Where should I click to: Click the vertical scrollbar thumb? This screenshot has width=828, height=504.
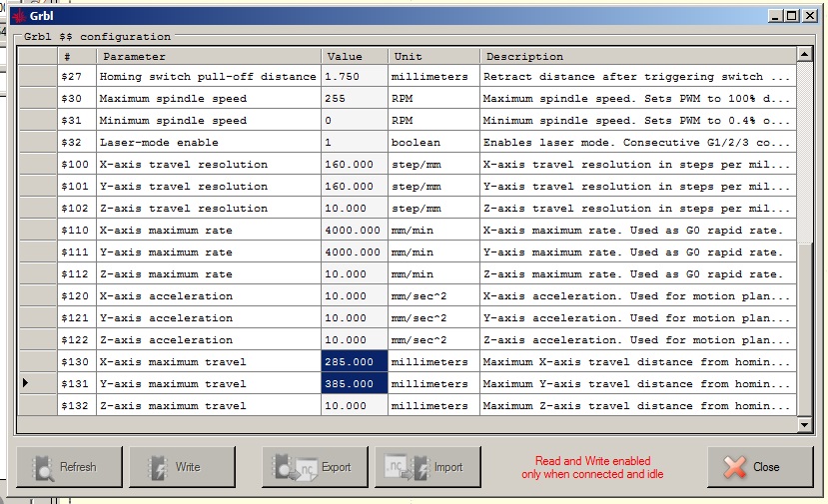tap(804, 329)
